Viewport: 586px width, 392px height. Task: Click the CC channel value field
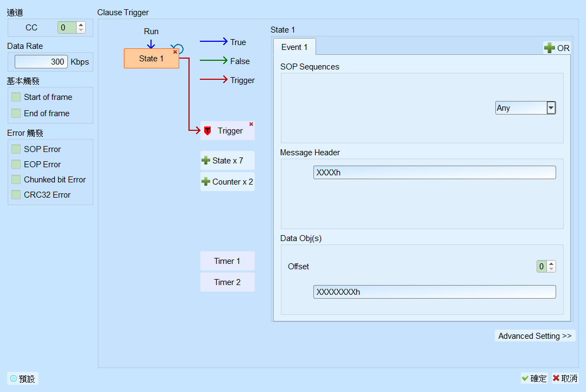[67, 28]
